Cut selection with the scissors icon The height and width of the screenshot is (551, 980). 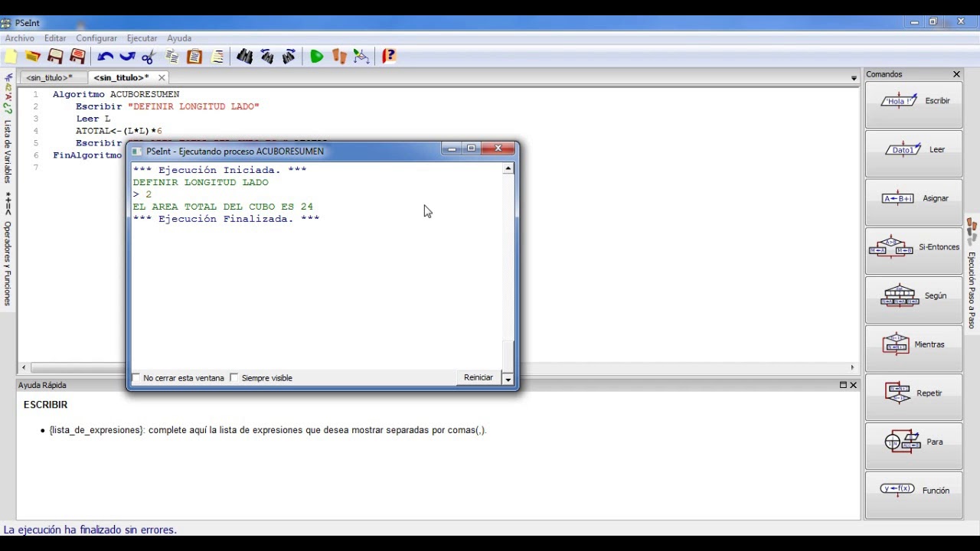click(149, 57)
